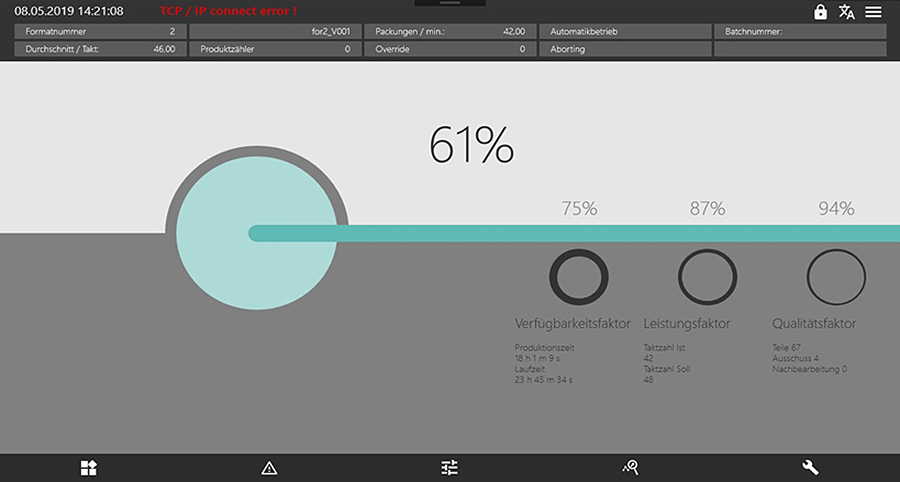Click the lock icon in the header
The image size is (900, 482).
click(x=820, y=12)
